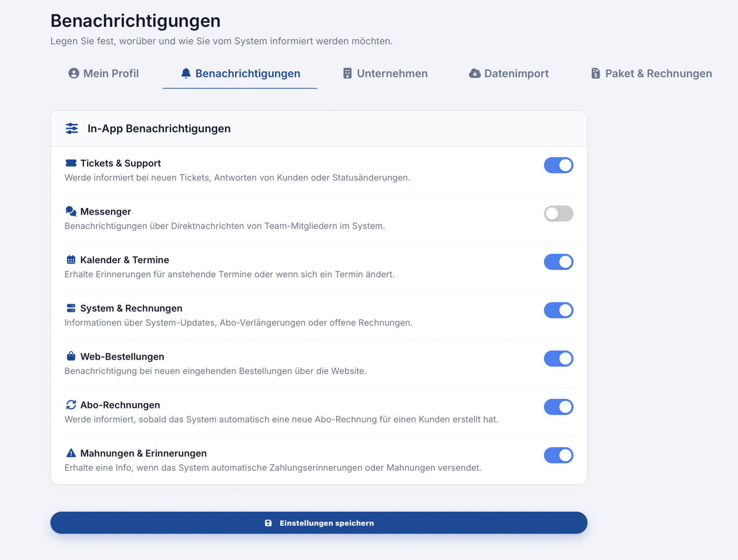Disable Tickets & Support notifications toggle
The image size is (738, 560).
pyautogui.click(x=558, y=165)
